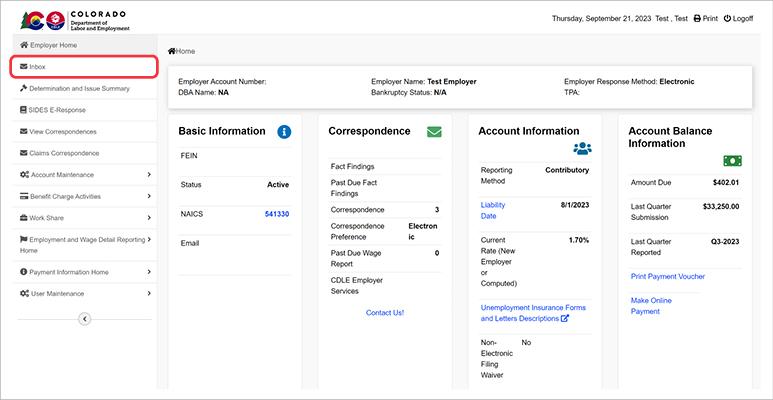The height and width of the screenshot is (400, 773).
Task: Click the Logoff power icon
Action: (x=727, y=19)
